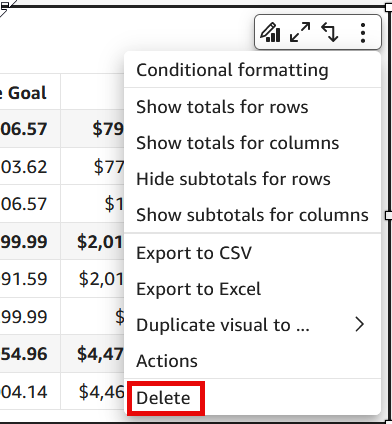Open the Duplicate visual to submenu entry

(252, 325)
